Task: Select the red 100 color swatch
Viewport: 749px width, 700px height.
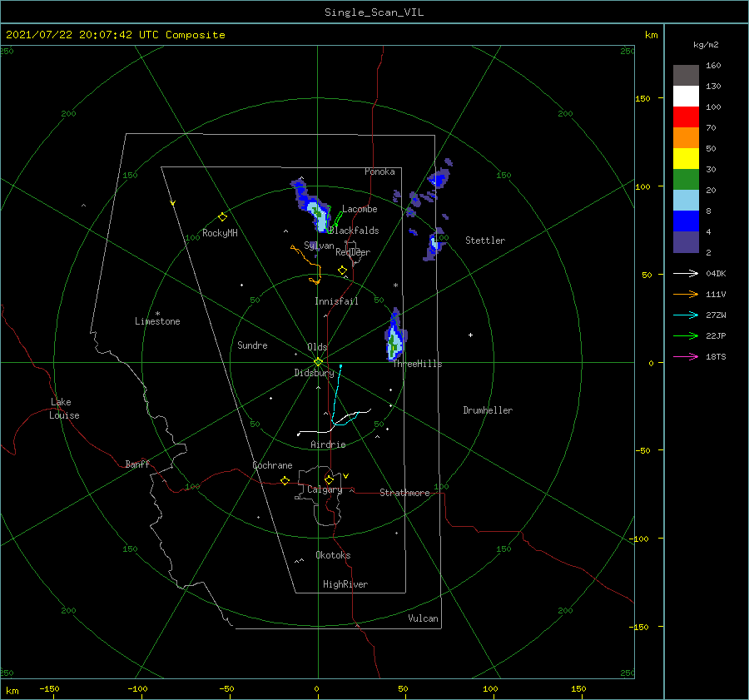Action: [686, 117]
